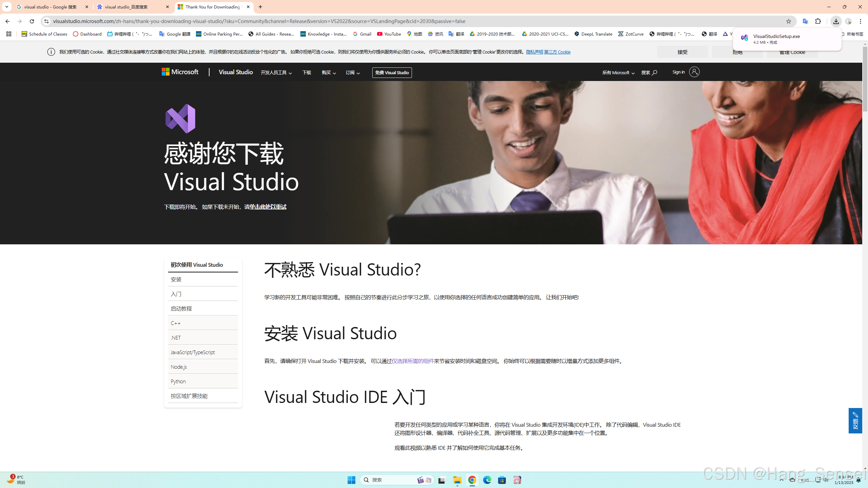
Task: Open File Explorer from the taskbar
Action: (x=457, y=480)
